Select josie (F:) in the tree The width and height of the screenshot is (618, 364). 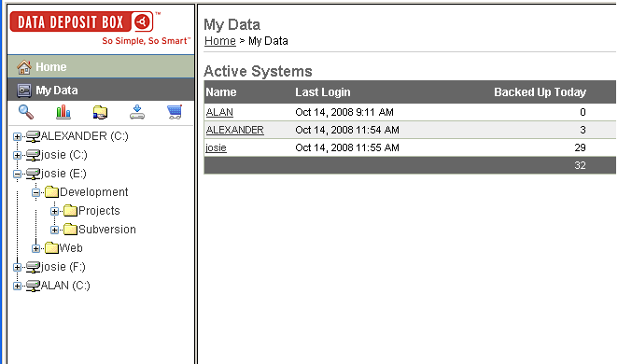pos(63,267)
